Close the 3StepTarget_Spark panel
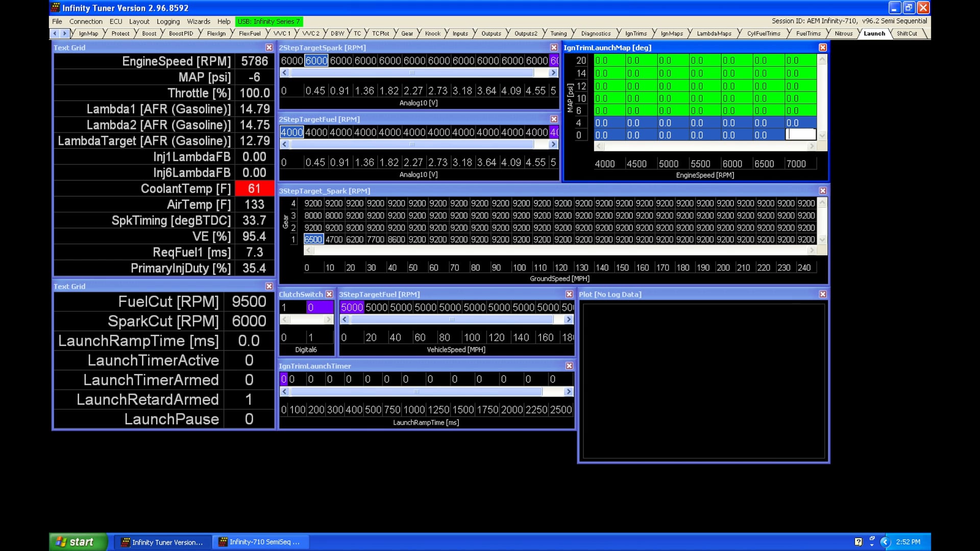Screen dimensions: 980x551 pos(822,190)
